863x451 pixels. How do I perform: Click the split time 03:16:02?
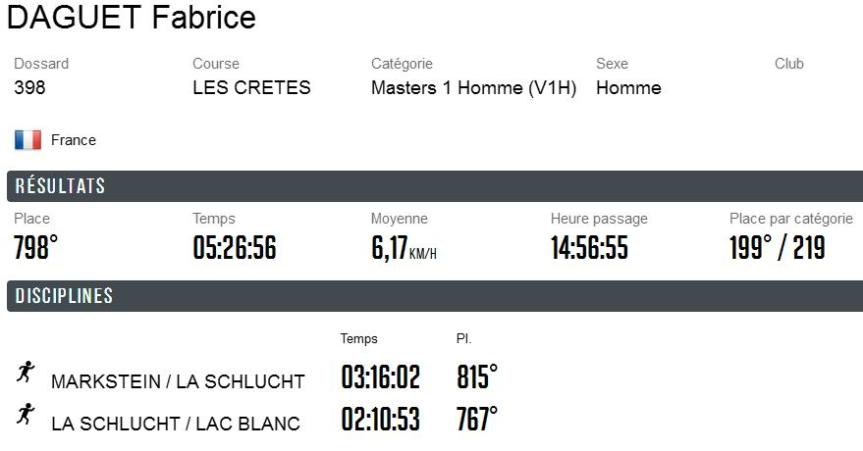click(380, 379)
